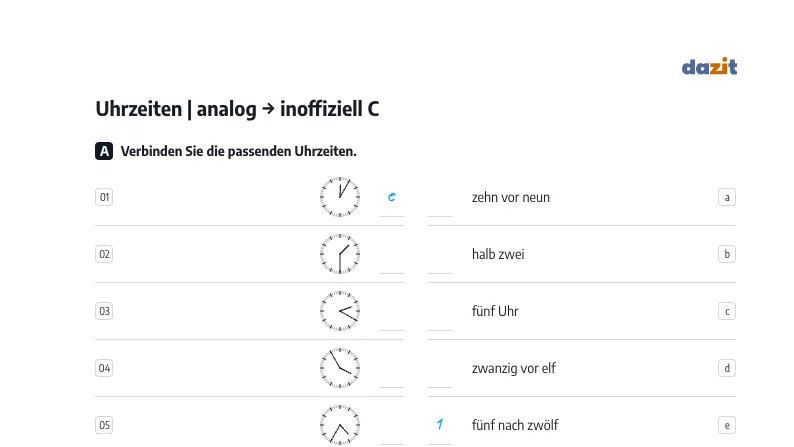Select the clock face in row 05
The height and width of the screenshot is (447, 794).
pos(340,425)
